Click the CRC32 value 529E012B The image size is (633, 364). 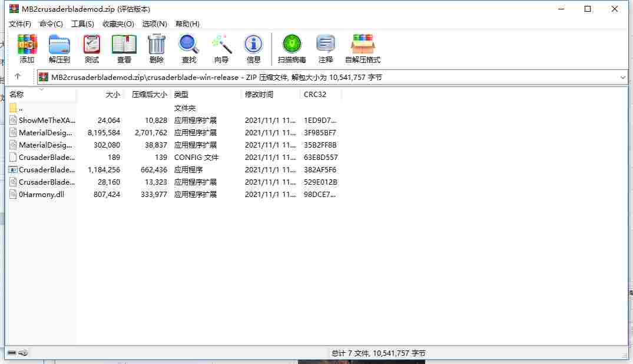click(x=320, y=182)
